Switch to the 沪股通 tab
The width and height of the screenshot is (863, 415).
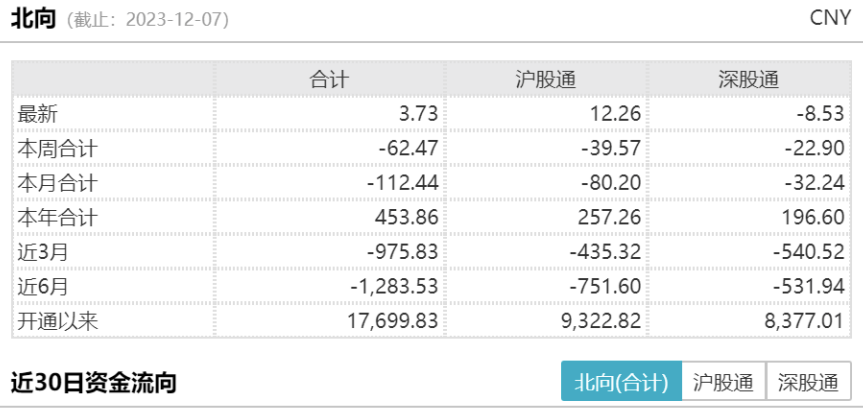pos(723,381)
